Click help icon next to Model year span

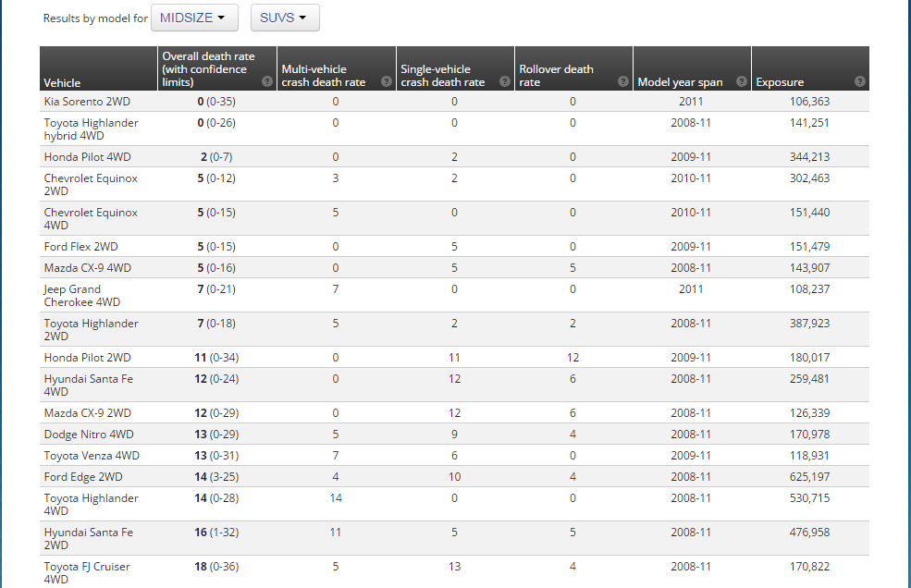coord(741,81)
